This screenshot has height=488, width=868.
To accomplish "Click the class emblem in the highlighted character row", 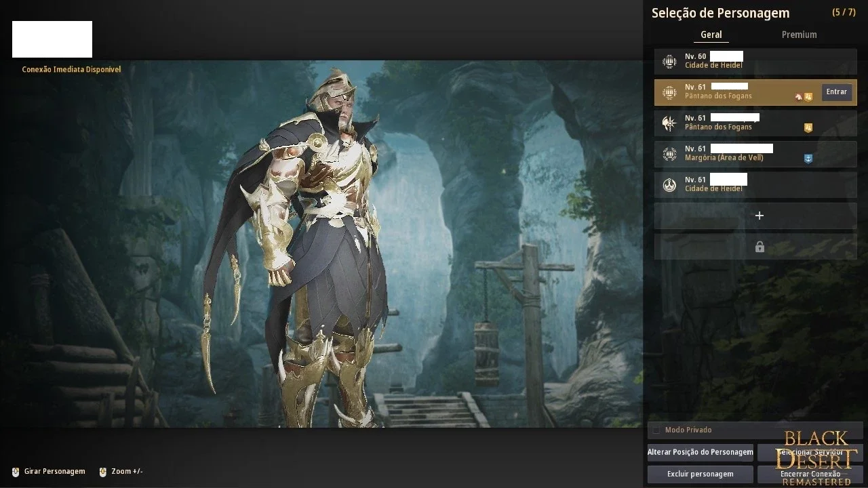I will 669,92.
